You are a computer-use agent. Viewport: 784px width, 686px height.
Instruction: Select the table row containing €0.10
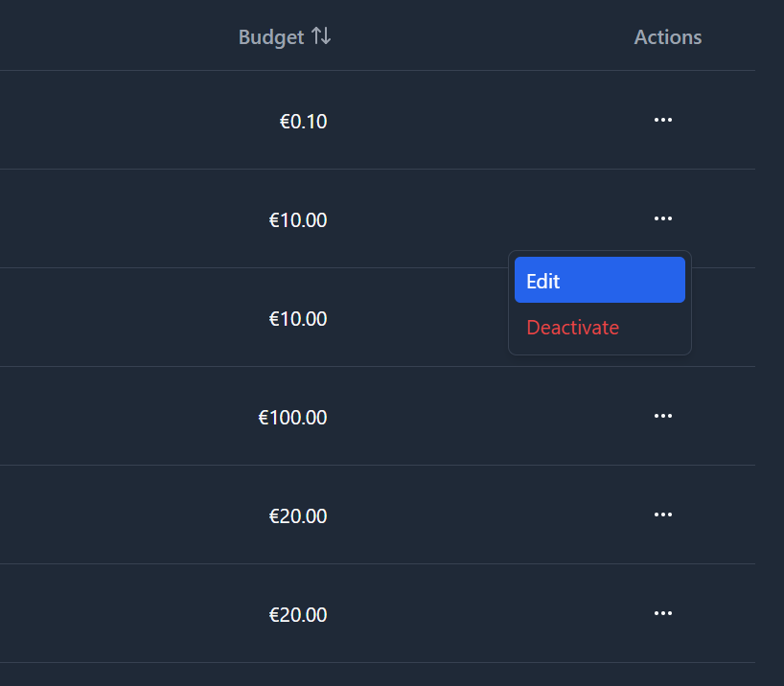[144, 121]
